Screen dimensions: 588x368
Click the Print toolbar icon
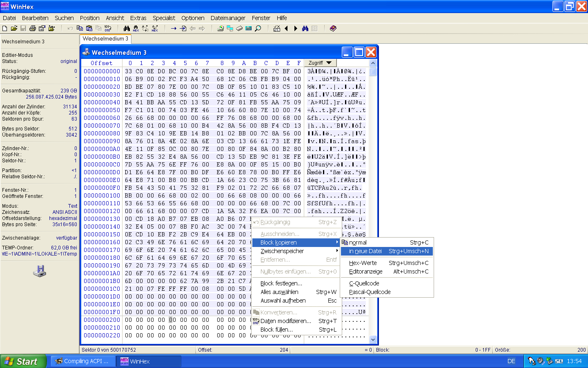tap(33, 29)
